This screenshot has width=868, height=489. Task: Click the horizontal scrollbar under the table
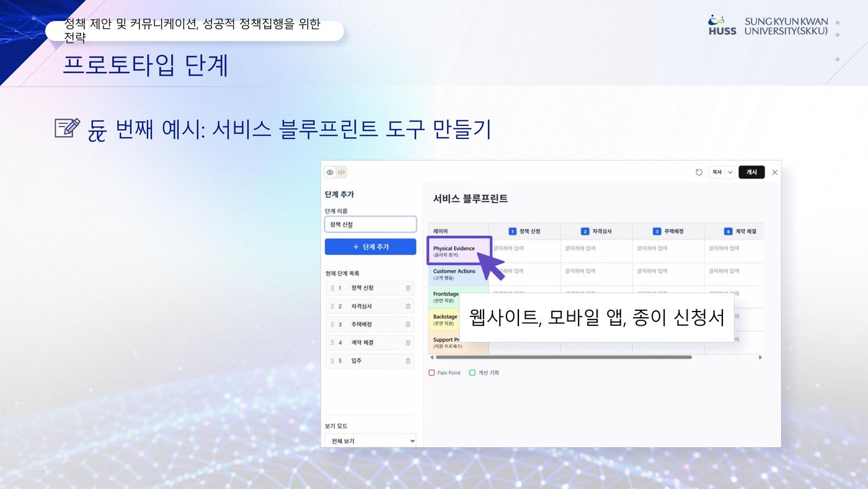point(563,357)
